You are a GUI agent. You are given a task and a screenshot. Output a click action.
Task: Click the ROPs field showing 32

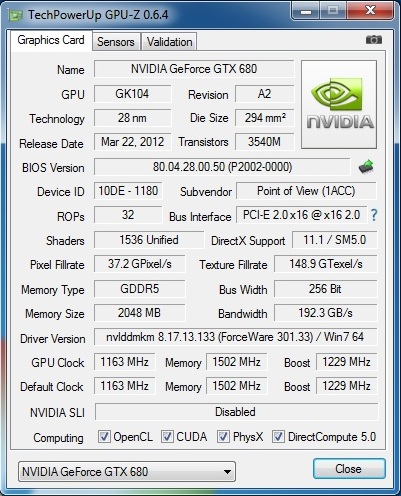(x=128, y=215)
